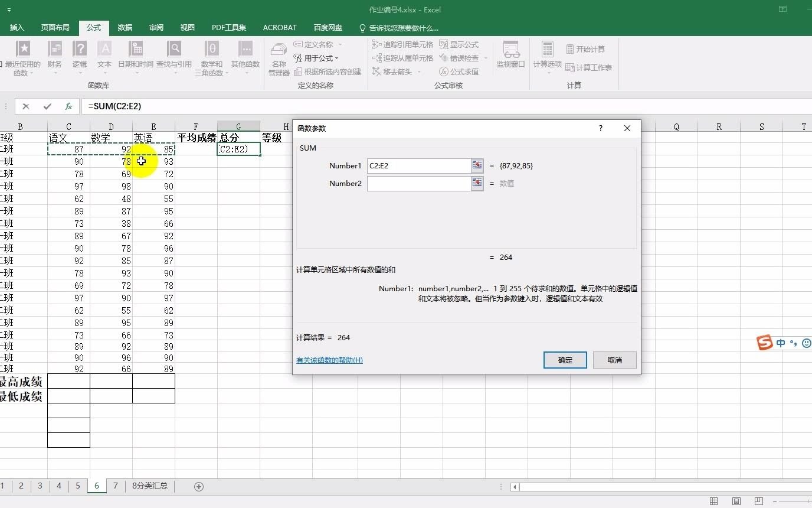Image resolution: width=812 pixels, height=508 pixels.
Task: Open Logical functions library
Action: tap(80, 58)
